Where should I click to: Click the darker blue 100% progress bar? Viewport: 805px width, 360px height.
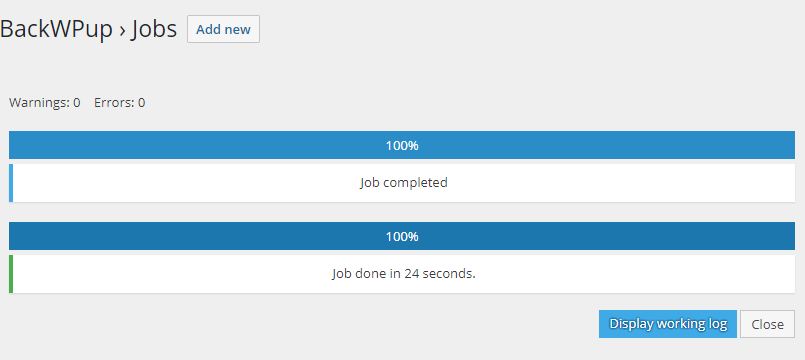tap(402, 236)
